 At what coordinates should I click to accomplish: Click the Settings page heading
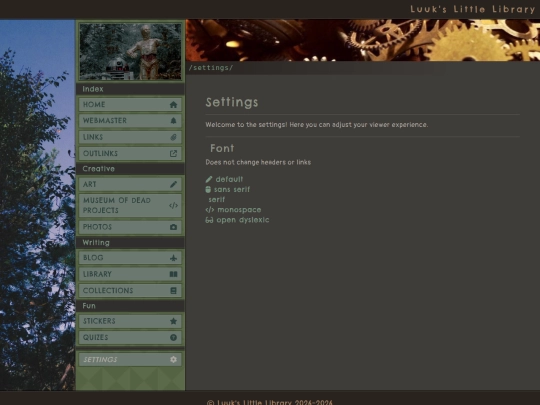pos(232,102)
